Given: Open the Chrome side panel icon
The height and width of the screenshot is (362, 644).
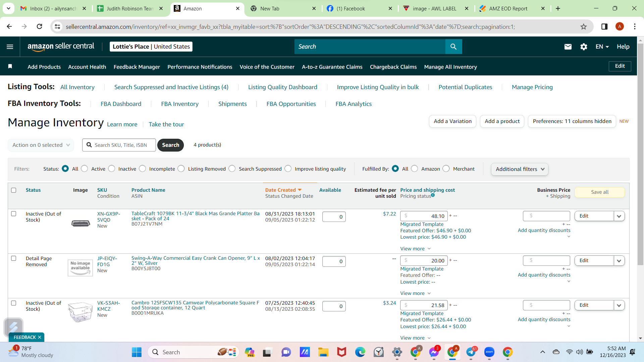Looking at the screenshot, I should [604, 26].
